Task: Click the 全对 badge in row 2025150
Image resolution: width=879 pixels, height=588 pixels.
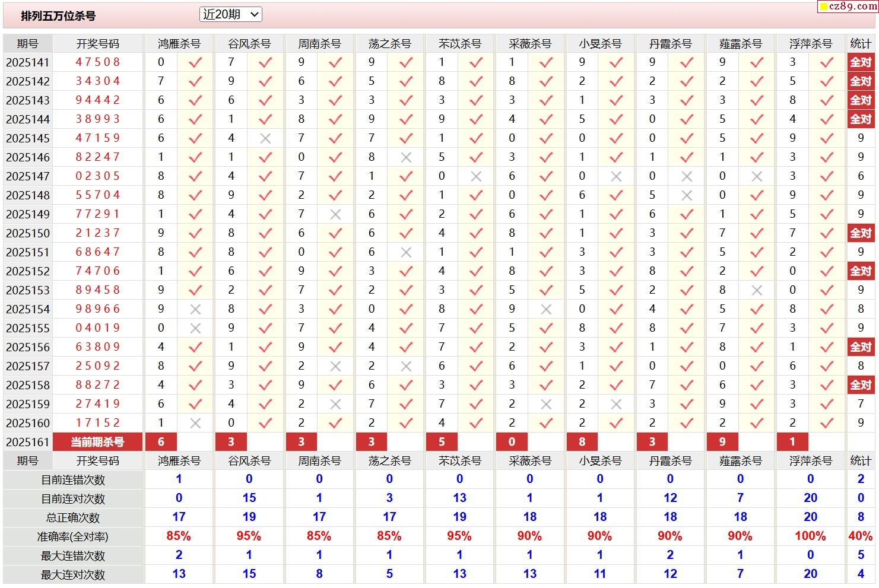Action: coord(861,233)
